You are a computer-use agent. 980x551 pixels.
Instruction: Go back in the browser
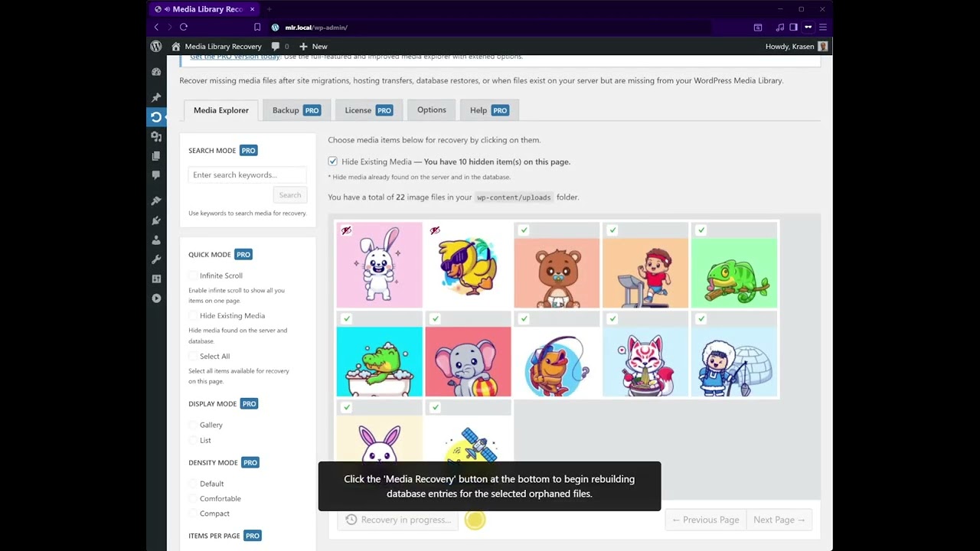click(x=156, y=27)
